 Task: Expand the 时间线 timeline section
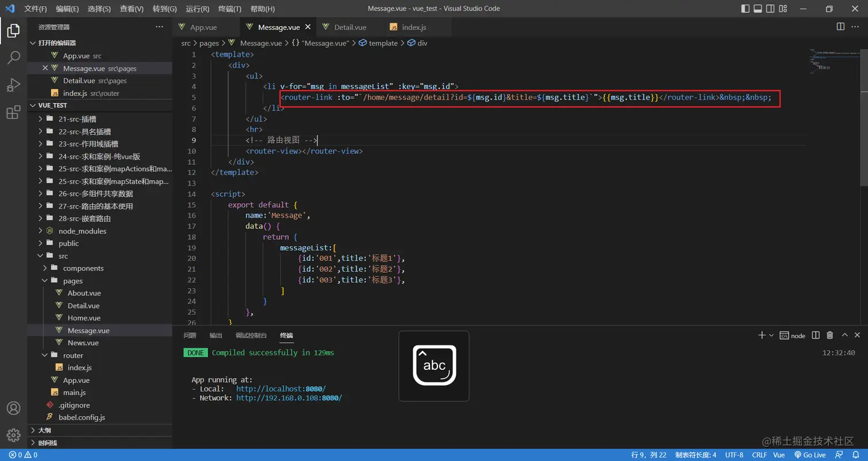tap(100, 443)
